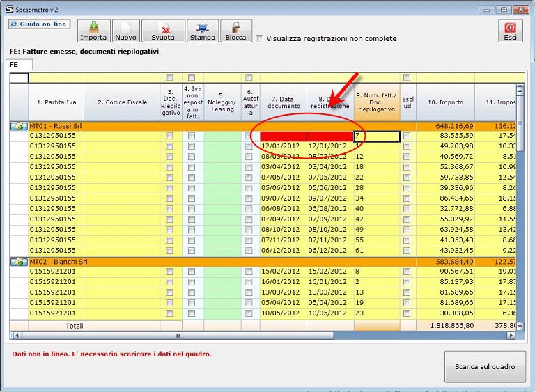Click the right arrow of horizontal scrollbar
Viewport: 535px width, 392px height.
click(x=511, y=336)
